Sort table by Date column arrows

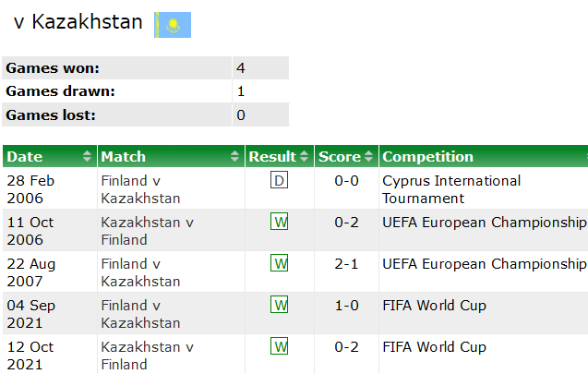coord(87,156)
